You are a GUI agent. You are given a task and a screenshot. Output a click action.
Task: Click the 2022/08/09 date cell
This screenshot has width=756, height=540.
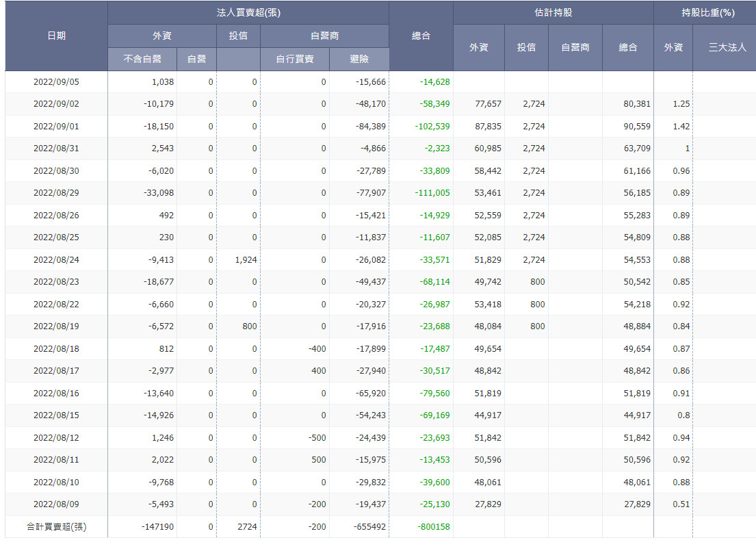56,504
